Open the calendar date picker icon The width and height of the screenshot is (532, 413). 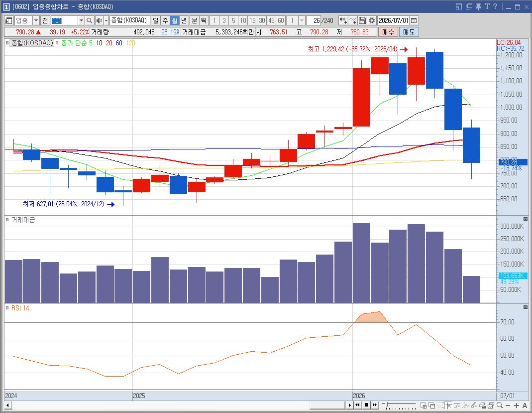pos(414,21)
